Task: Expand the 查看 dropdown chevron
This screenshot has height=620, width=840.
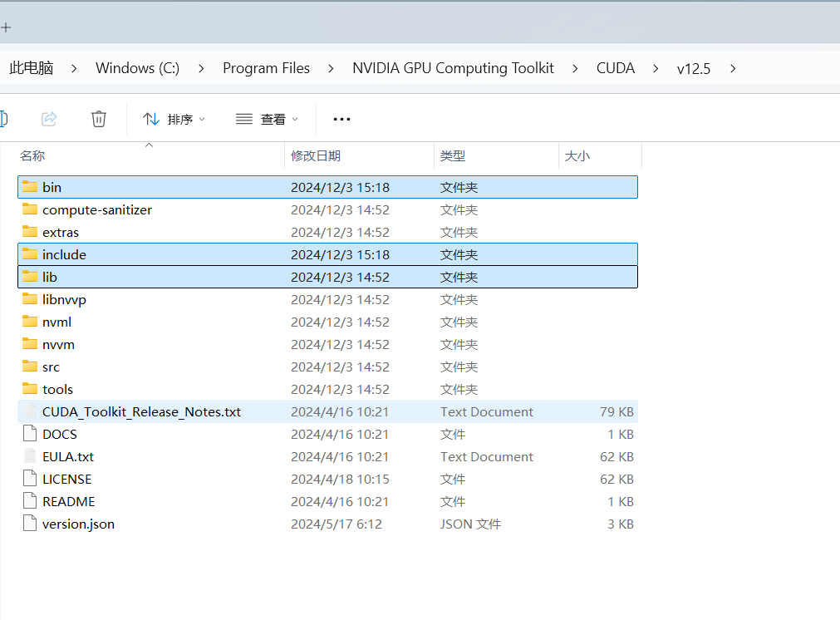Action: [295, 119]
